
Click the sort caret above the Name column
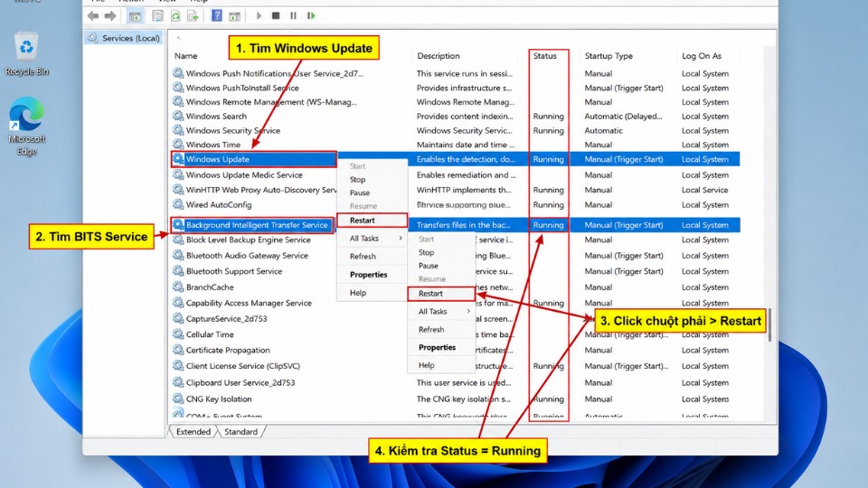click(178, 38)
